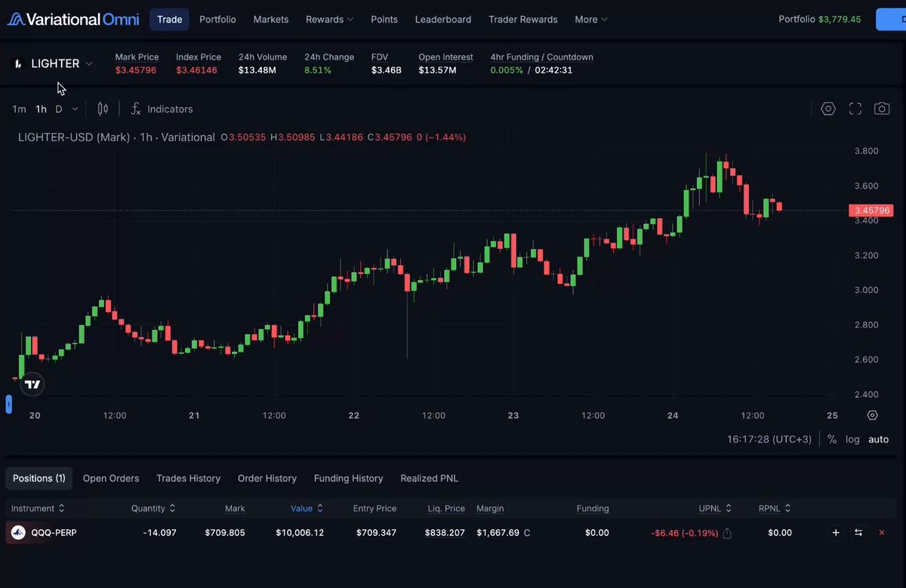
Task: Open More dropdown menu
Action: point(591,20)
